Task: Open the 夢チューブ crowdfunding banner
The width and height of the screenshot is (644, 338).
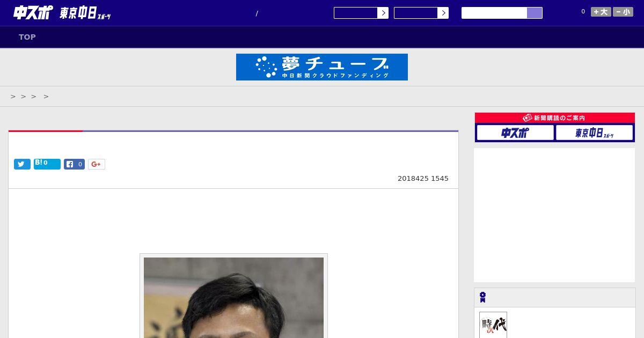Action: 322,67
